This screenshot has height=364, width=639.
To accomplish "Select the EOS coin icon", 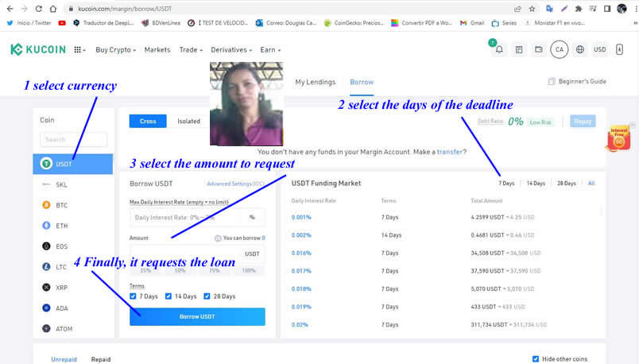I will 46,246.
